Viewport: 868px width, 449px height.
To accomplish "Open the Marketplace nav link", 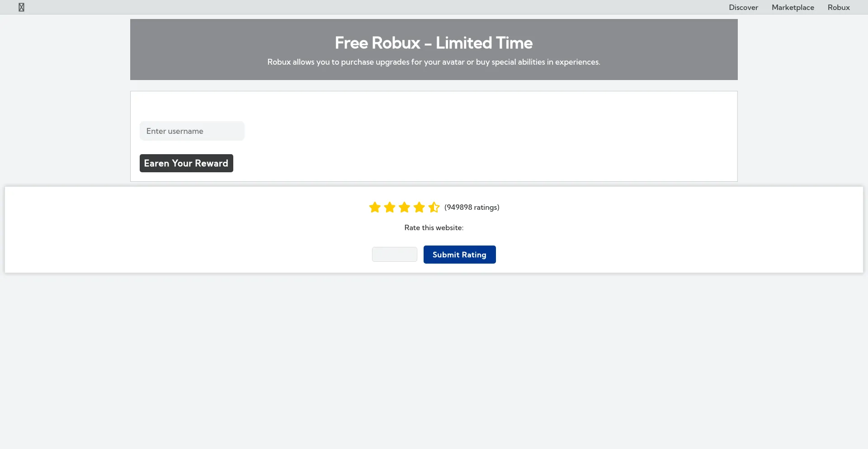I will coord(793,7).
